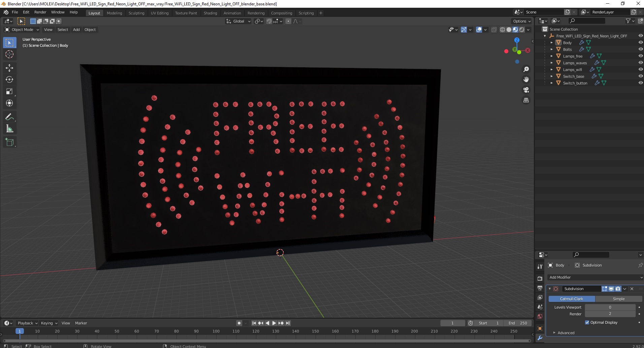The height and width of the screenshot is (348, 644).
Task: Hide the Bolts object in outliner
Action: 640,49
